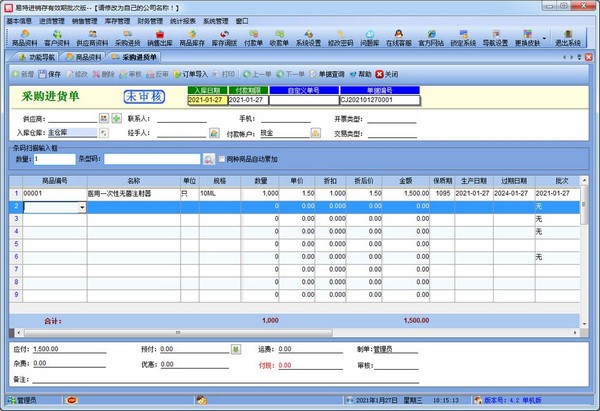
Task: Open the 更换皮肤 dropdown arrow
Action: [544, 38]
